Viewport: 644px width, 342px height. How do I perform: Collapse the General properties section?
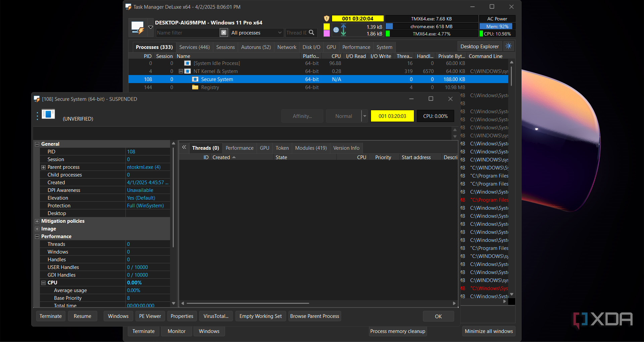click(37, 144)
